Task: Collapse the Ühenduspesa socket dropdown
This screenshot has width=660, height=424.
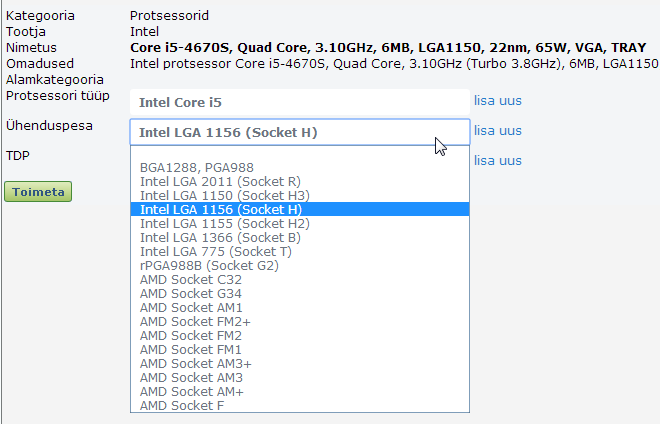Action: tap(300, 132)
